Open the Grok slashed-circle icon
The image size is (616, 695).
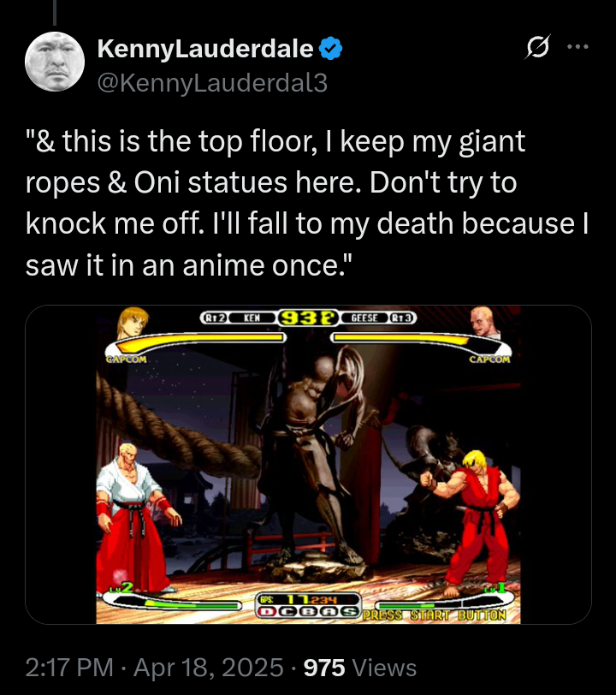pyautogui.click(x=537, y=46)
